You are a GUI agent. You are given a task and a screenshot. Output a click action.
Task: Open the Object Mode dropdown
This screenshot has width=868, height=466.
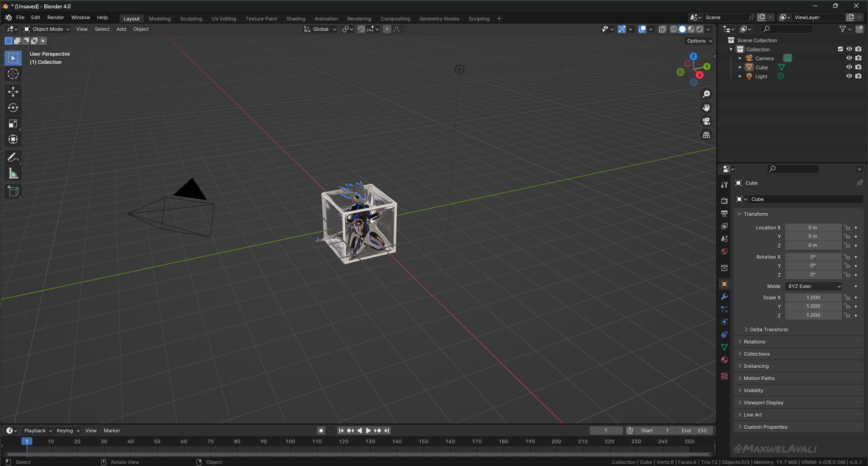coord(47,29)
